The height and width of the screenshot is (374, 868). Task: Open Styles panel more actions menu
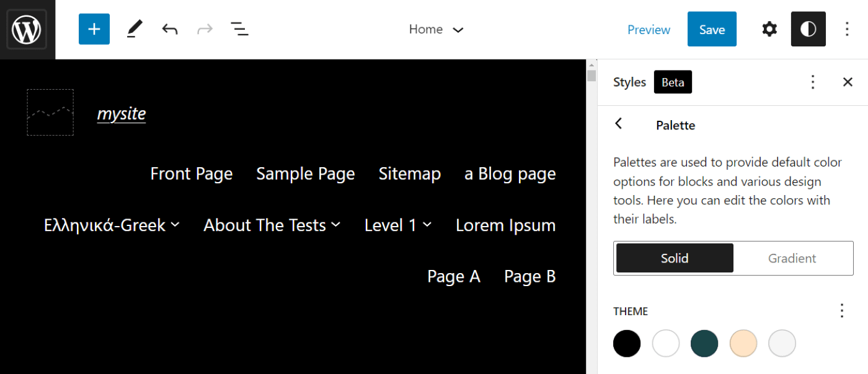pyautogui.click(x=813, y=82)
